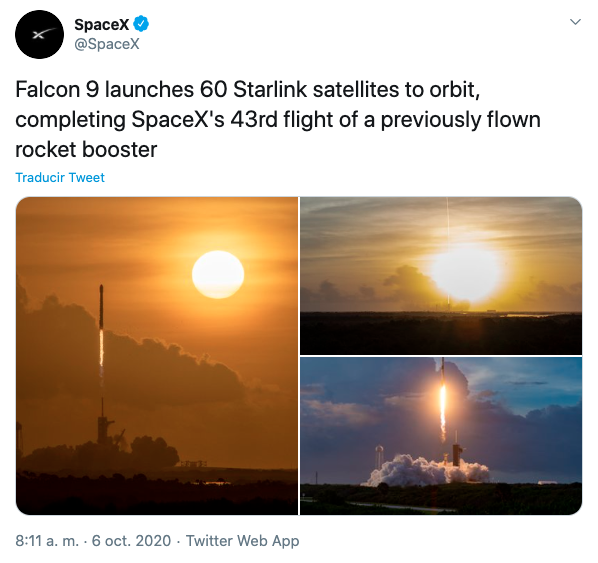Open the bottom-right blue sky liftoff photo

pos(441,436)
